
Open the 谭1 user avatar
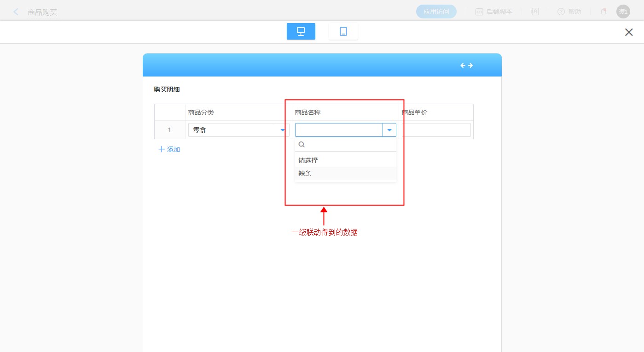point(623,12)
